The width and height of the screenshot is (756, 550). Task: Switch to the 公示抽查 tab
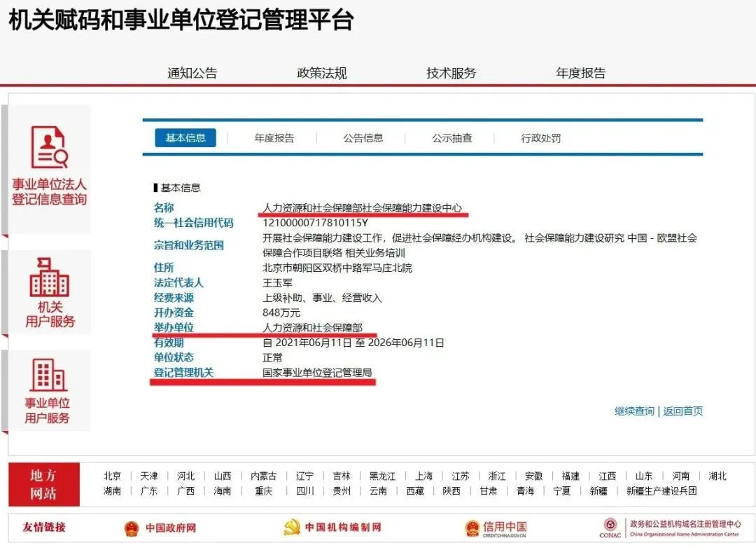click(x=451, y=139)
